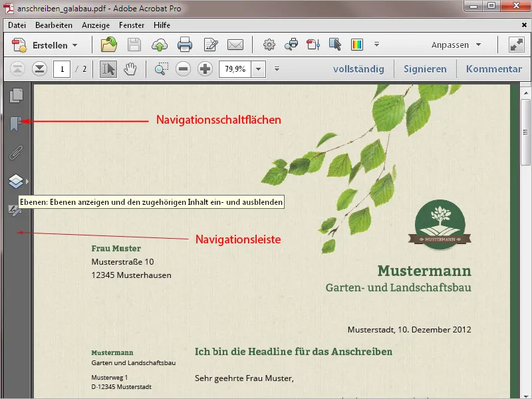The width and height of the screenshot is (532, 399).
Task: Zoom in using the plus icon
Action: 205,68
